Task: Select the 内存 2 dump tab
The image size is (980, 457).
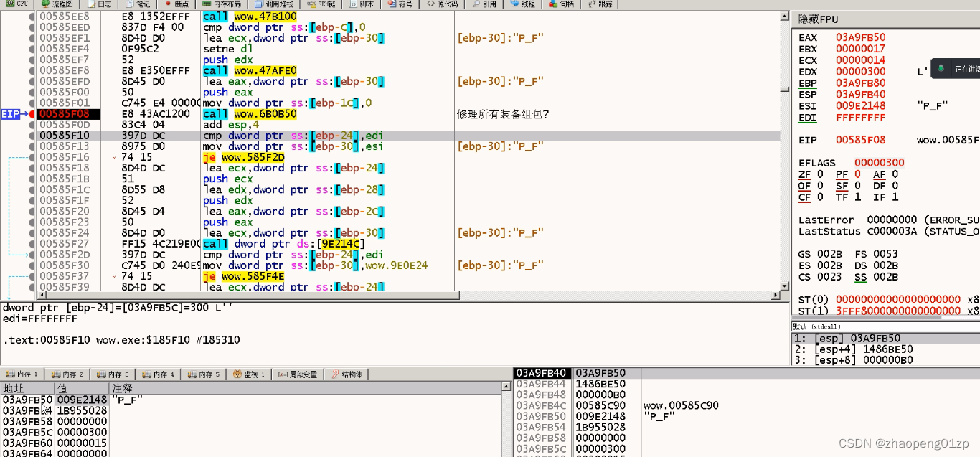Action: click(67, 374)
